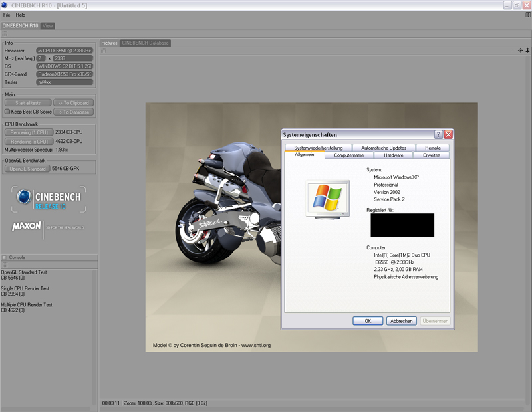532x412 pixels.
Task: Toggle the Console panel checkbox
Action: [x=5, y=258]
